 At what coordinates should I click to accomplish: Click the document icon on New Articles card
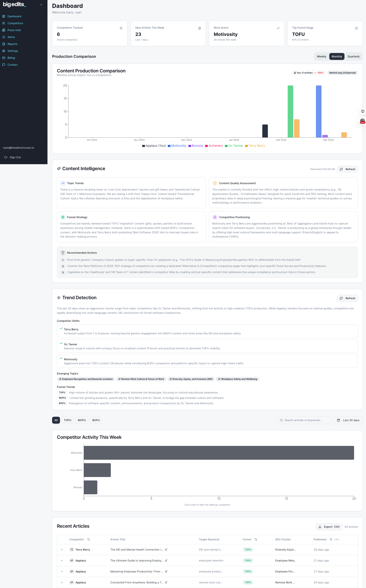(200, 28)
